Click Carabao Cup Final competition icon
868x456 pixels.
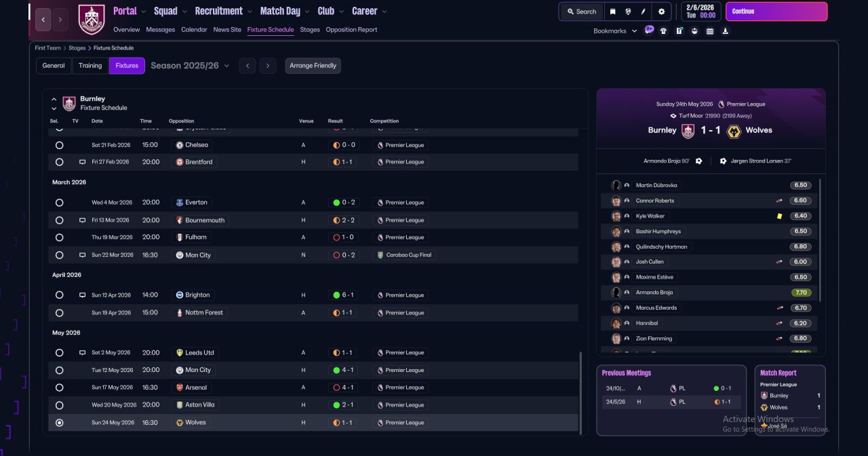point(381,255)
